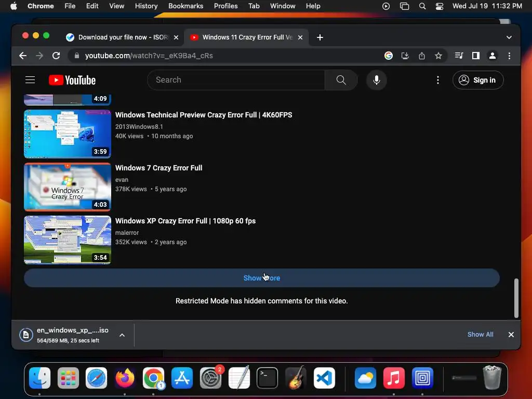Close the Download your file now tab
The image size is (532, 399).
176,37
